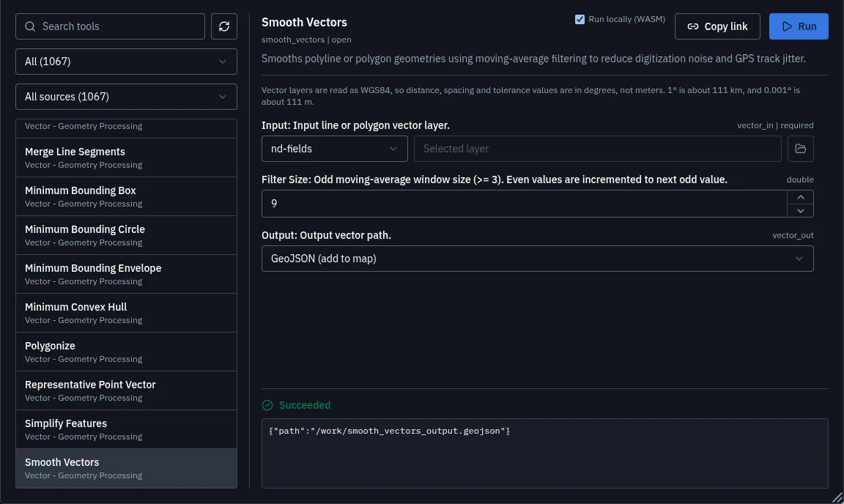Viewport: 844px width, 504px height.
Task: Click the vector_in | required label
Action: (775, 125)
